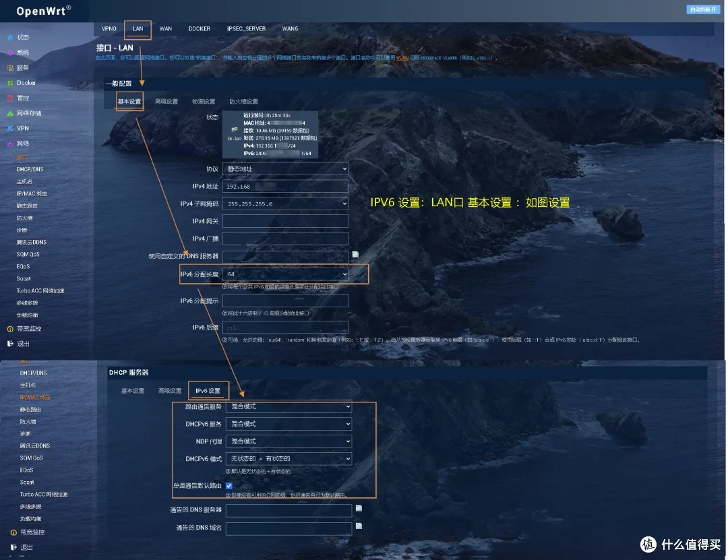Viewport: 728px width, 560px height.
Task: Add entry icon beside 通告的 DNS 域名
Action: click(359, 526)
